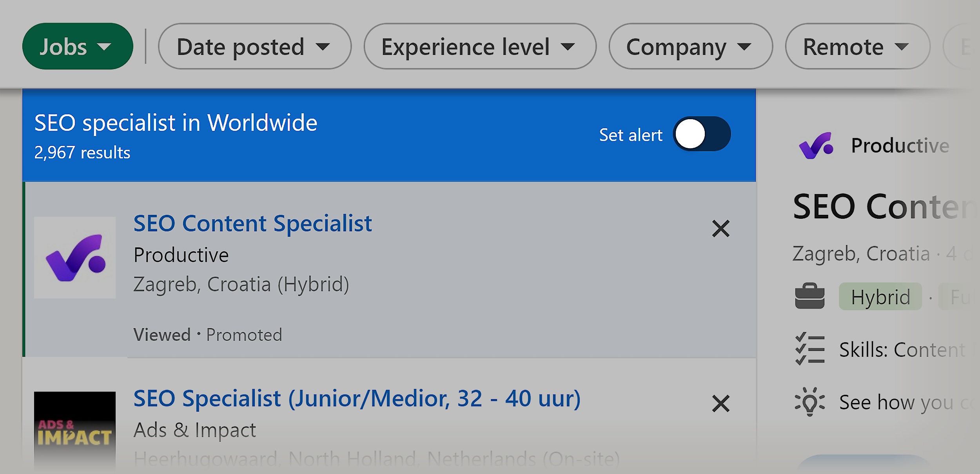980x474 pixels.
Task: Open the Jobs filter dropdown
Action: 77,46
